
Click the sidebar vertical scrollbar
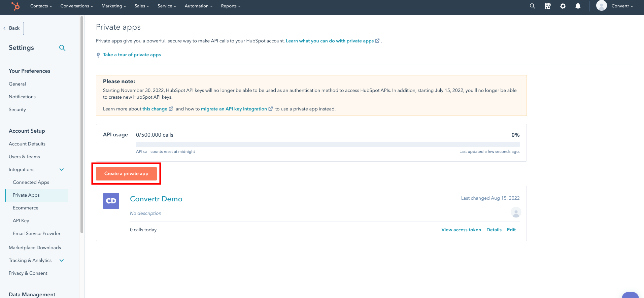82,125
